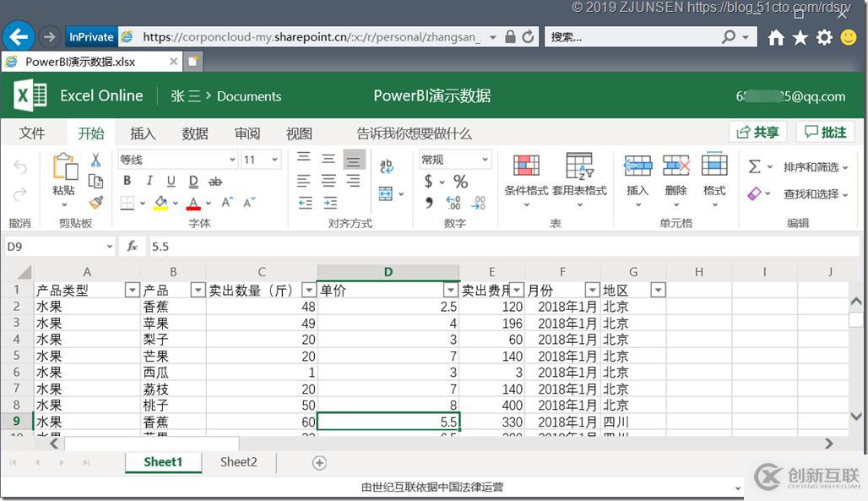The height and width of the screenshot is (501, 868).
Task: Switch to Sheet2 tab
Action: (239, 461)
